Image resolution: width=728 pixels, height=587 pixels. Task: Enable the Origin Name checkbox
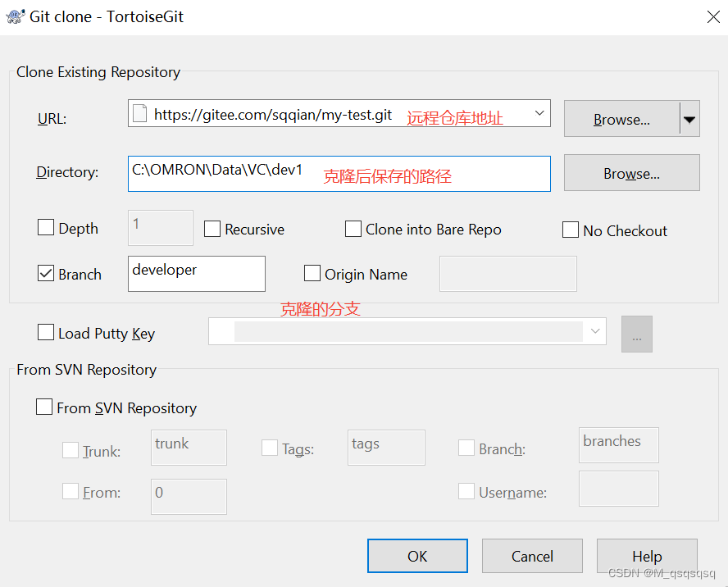(312, 274)
